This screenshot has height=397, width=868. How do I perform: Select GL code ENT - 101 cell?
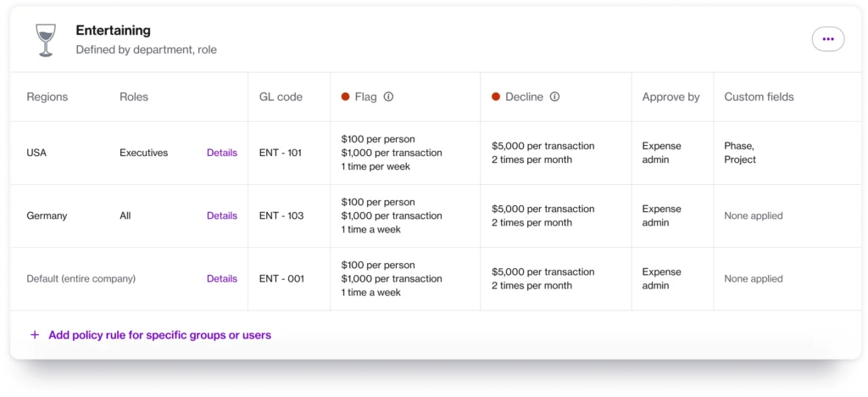(281, 153)
